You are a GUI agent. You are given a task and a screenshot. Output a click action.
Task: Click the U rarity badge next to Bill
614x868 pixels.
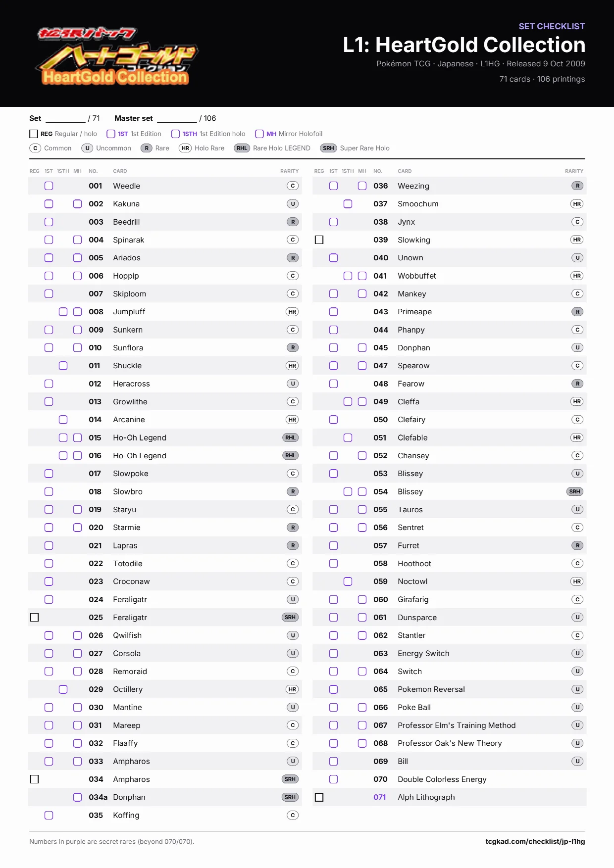[x=577, y=761]
